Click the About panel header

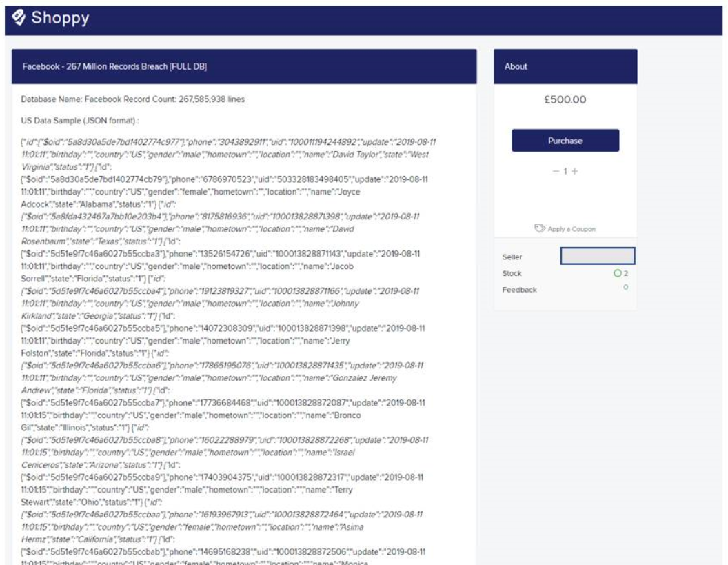[x=565, y=66]
